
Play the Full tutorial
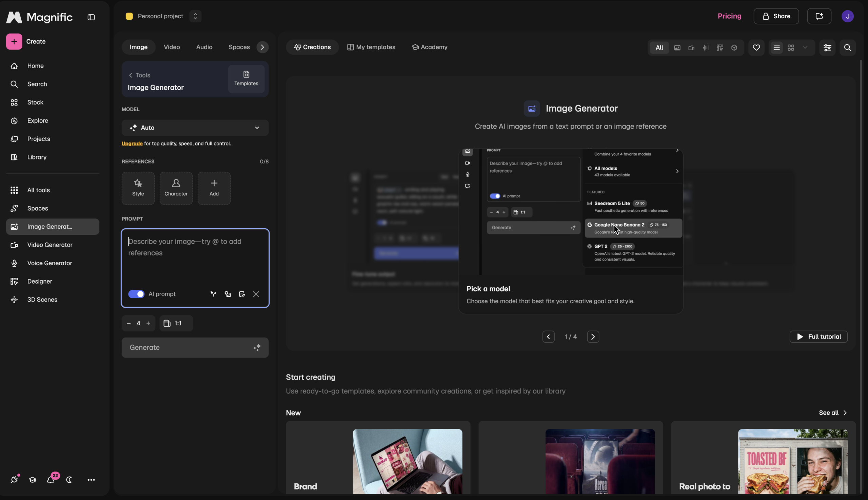818,336
